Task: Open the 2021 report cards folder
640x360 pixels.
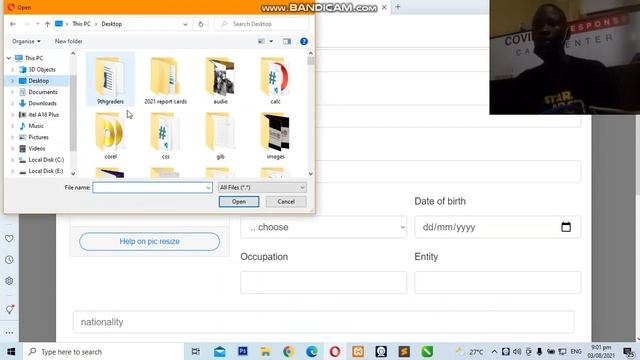Action: 165,80
